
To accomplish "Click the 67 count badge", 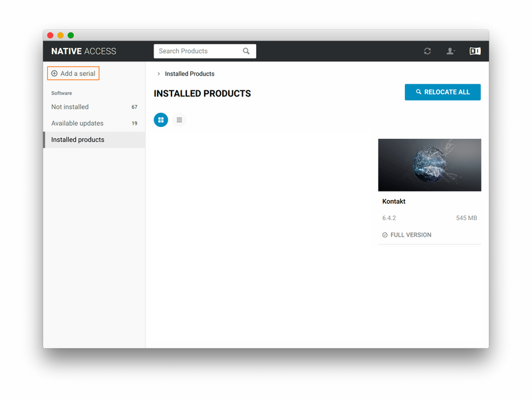I will 134,107.
